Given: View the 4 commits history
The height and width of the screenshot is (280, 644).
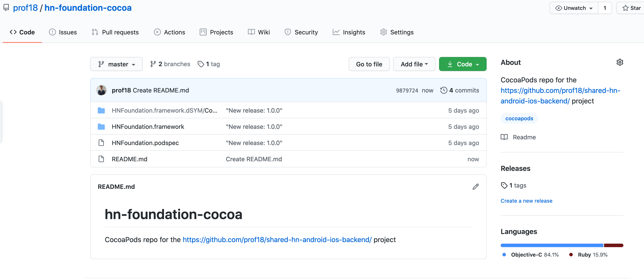Looking at the screenshot, I should click(x=459, y=90).
